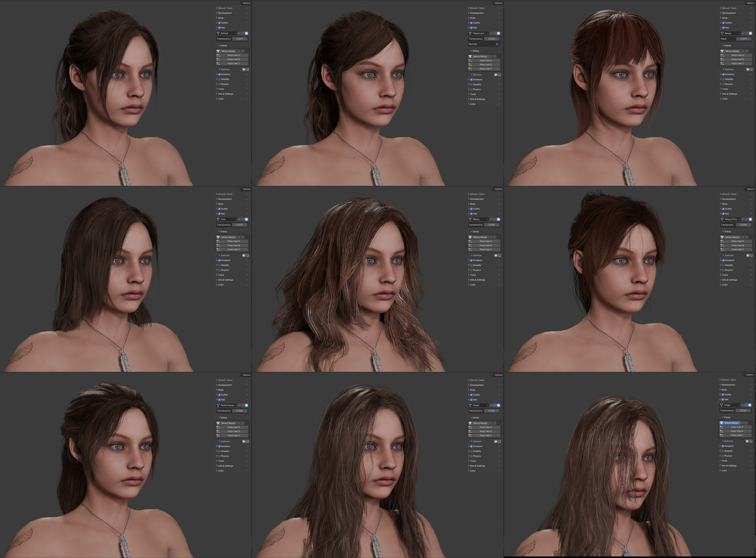This screenshot has height=558, width=756.
Task: Uncheck Hair checkbox in the Classic pon... panel
Action: [x=471, y=28]
